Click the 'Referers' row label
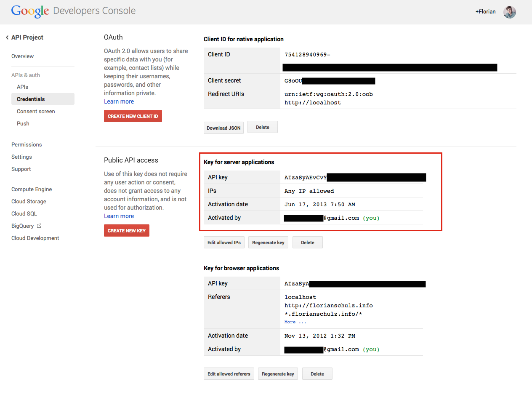The height and width of the screenshot is (413, 532). [219, 297]
